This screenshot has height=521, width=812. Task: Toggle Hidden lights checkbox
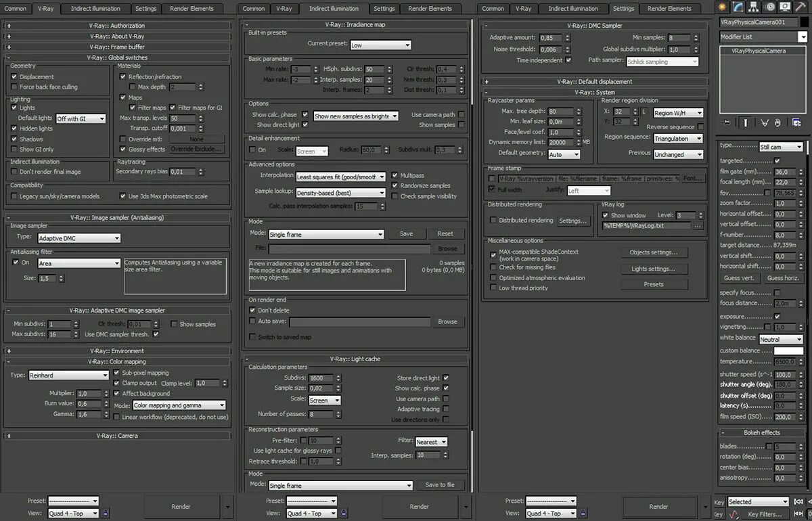pyautogui.click(x=14, y=129)
